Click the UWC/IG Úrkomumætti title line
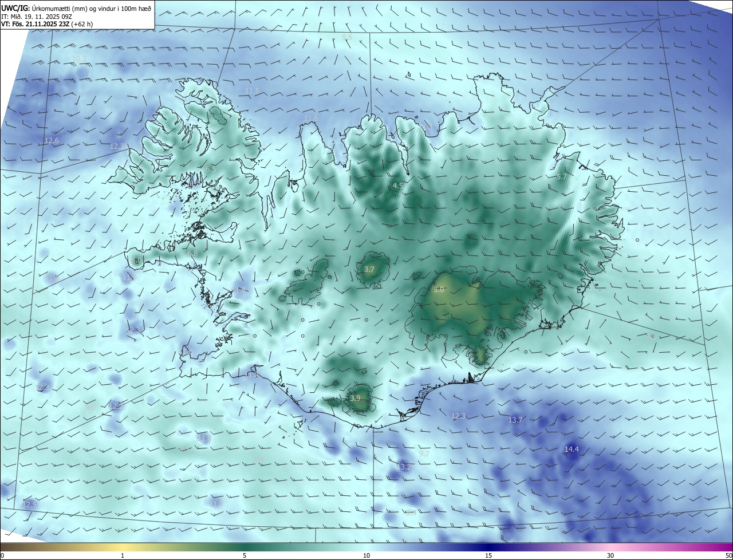 (76, 8)
